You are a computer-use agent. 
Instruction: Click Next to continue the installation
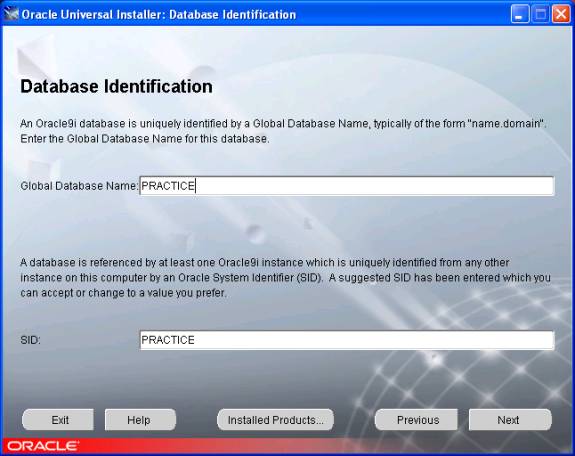click(x=510, y=420)
